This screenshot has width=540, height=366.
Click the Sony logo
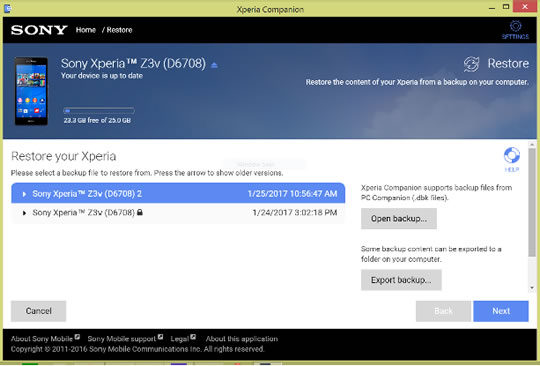(39, 30)
